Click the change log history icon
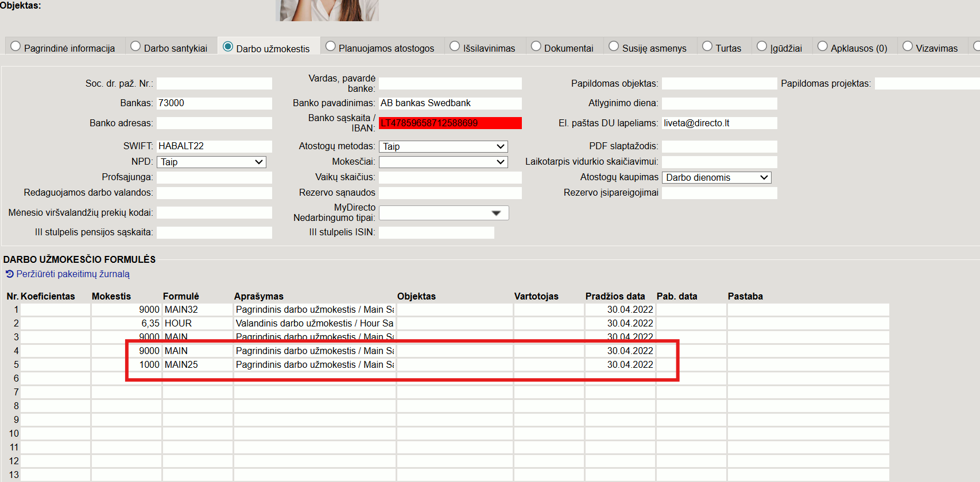This screenshot has height=482, width=980. pyautogui.click(x=9, y=274)
